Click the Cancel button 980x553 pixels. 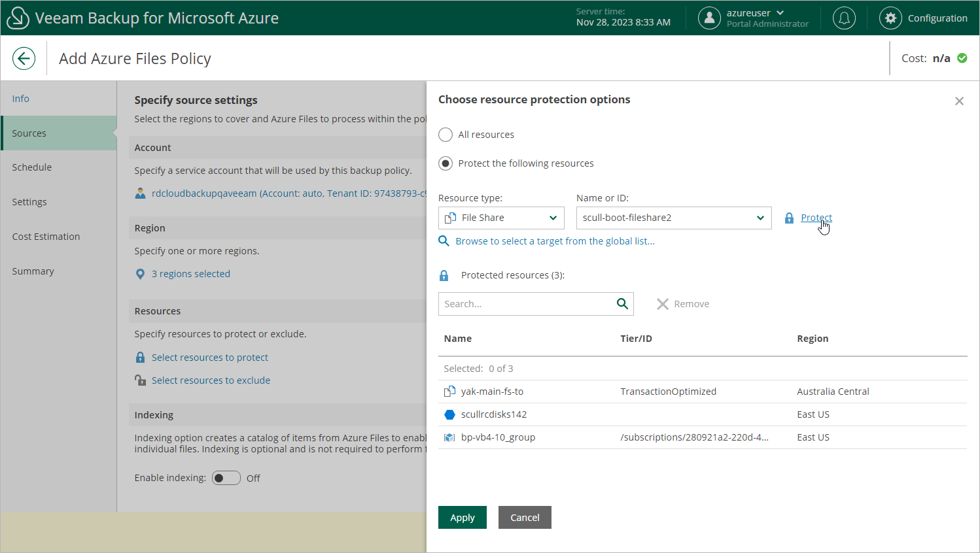coord(525,518)
